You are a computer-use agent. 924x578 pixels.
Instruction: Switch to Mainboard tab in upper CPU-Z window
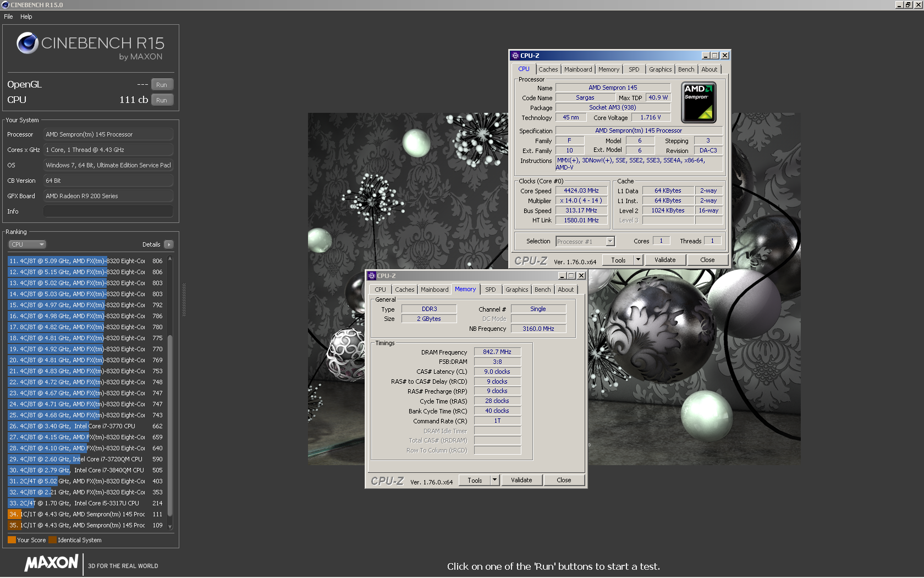click(578, 69)
